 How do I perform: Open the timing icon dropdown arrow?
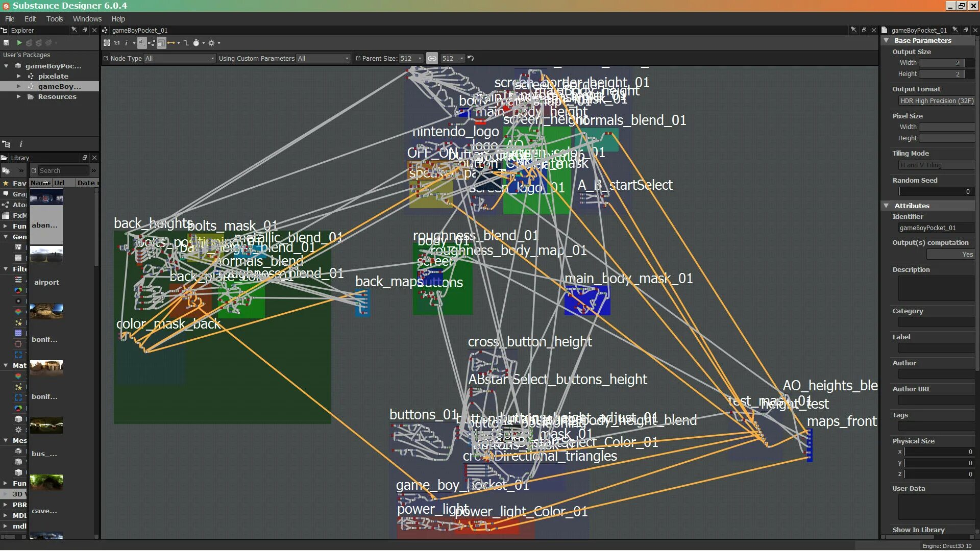(x=204, y=43)
